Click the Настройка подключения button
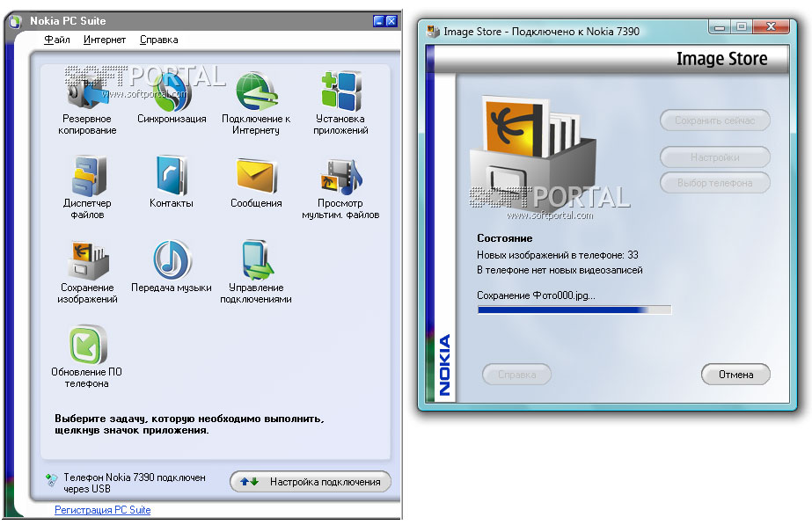The width and height of the screenshot is (812, 532). 311,482
